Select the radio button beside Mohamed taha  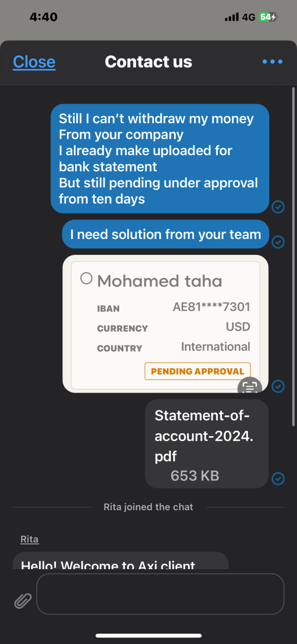87,279
